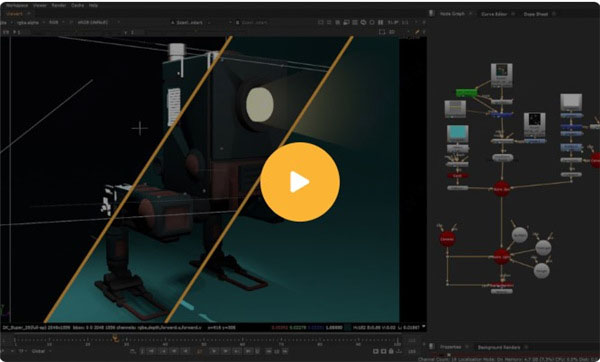Open the sRGB (default) colorspace dropdown
The image size is (600, 362).
(98, 23)
